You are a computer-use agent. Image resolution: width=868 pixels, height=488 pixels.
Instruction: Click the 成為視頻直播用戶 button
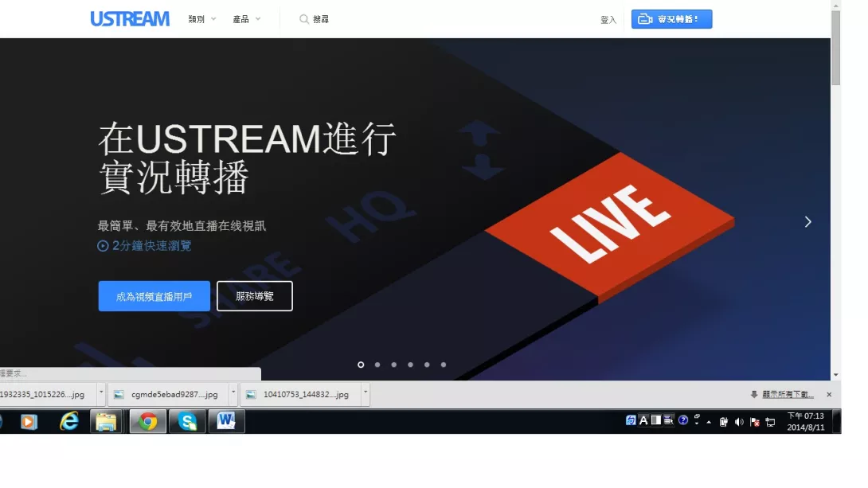[154, 296]
